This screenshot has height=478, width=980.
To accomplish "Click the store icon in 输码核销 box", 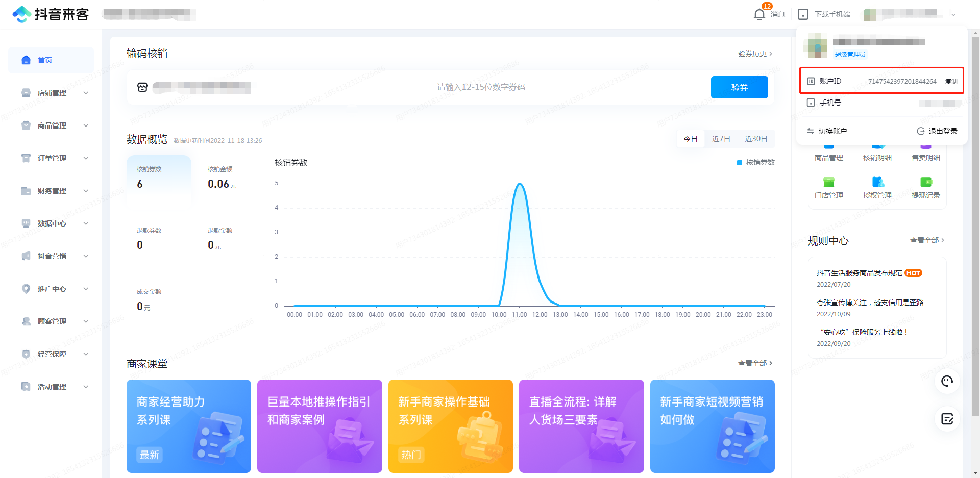I will point(142,87).
